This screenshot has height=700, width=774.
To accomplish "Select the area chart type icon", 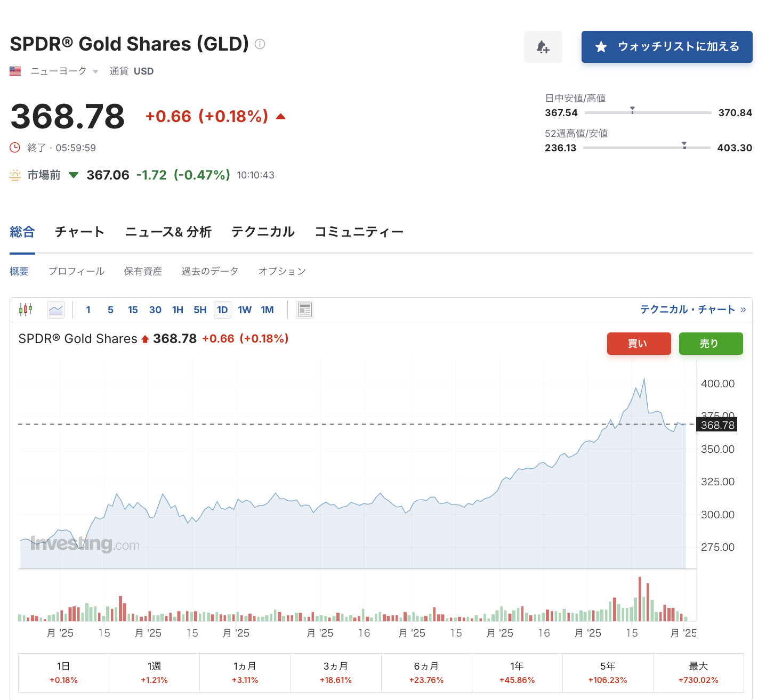I will pyautogui.click(x=55, y=310).
